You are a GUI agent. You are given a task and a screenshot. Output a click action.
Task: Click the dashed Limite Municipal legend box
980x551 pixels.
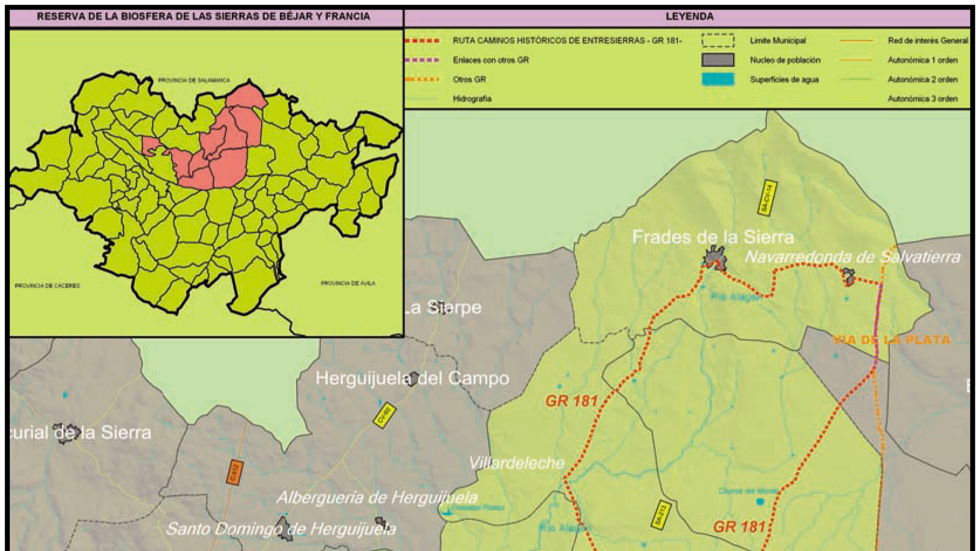(x=718, y=41)
